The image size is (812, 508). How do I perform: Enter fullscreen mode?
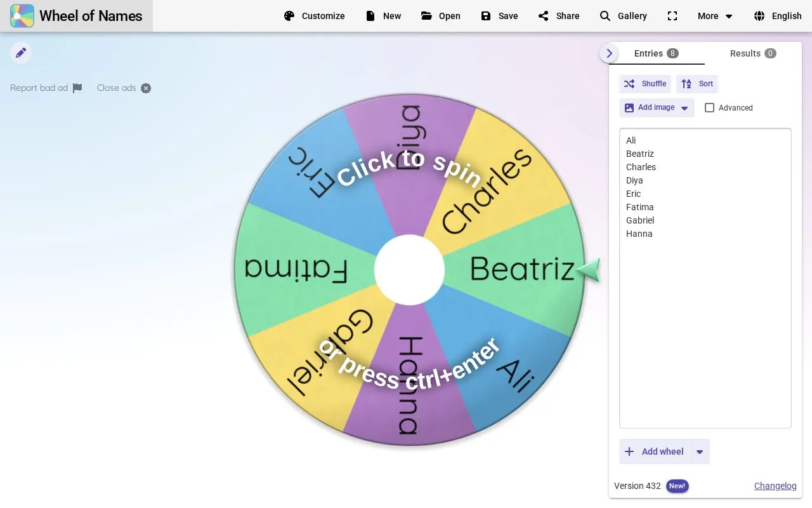click(672, 16)
